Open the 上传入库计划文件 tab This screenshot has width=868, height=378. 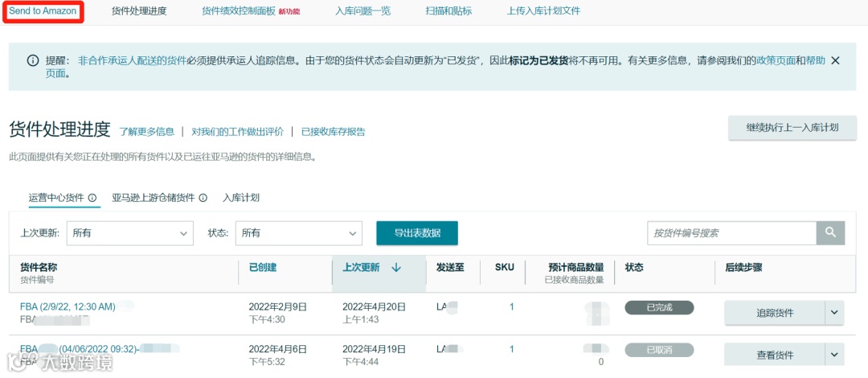543,11
